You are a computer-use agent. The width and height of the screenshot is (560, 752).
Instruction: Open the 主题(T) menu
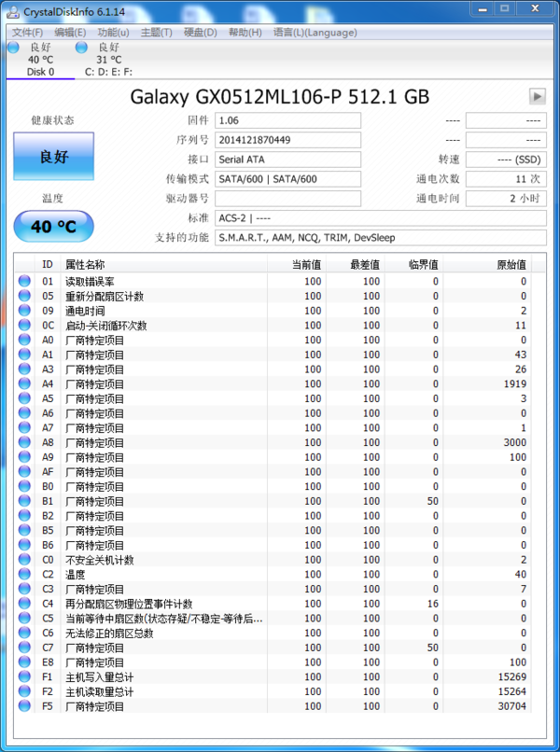click(157, 33)
